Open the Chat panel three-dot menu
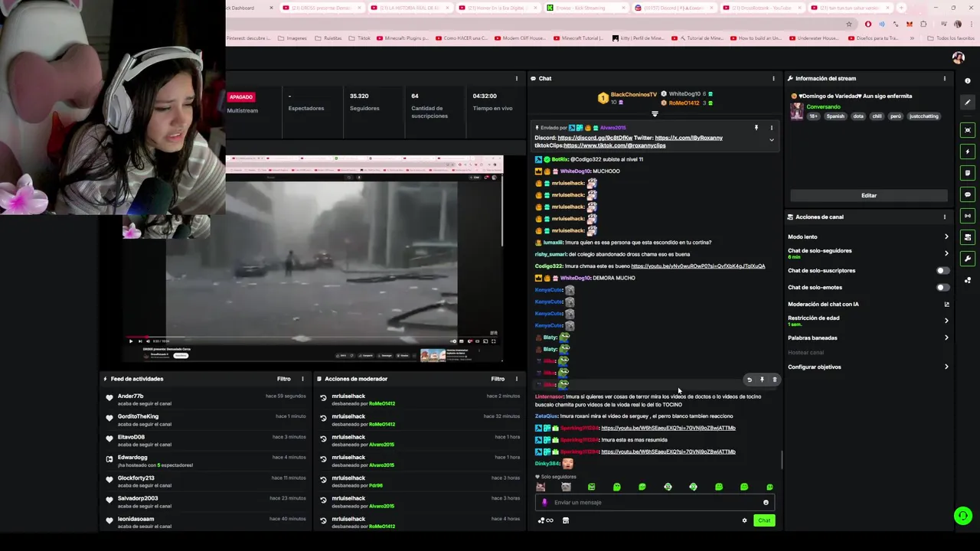 tap(773, 78)
